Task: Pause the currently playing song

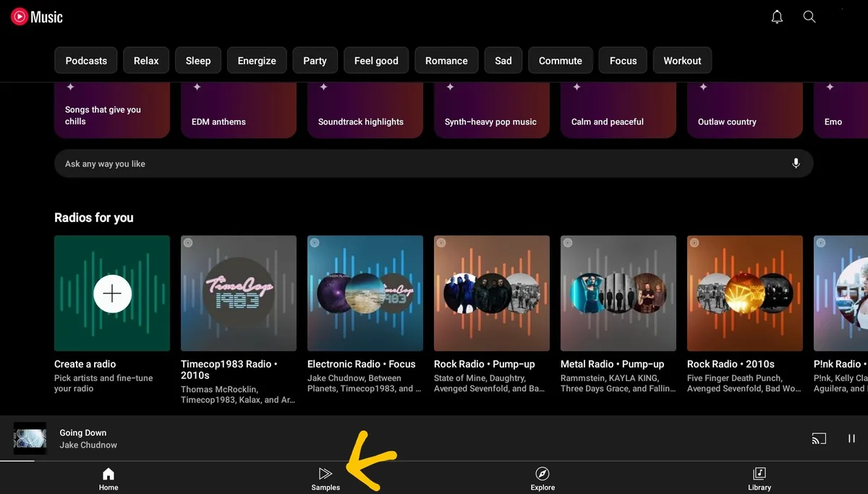Action: pos(851,438)
